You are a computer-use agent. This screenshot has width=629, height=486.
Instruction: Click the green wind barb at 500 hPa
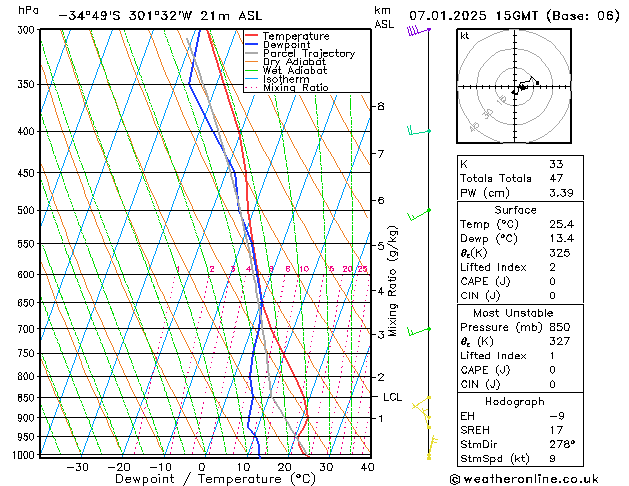pyautogui.click(x=419, y=215)
